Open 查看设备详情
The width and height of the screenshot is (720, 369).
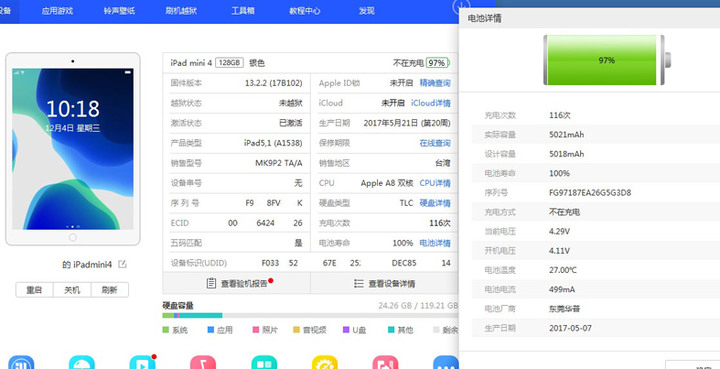384,283
